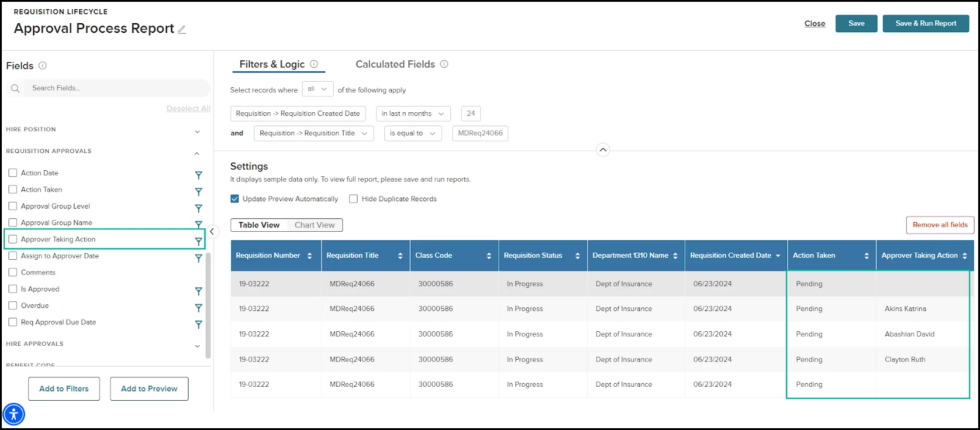Sort by Requisition Created Date column

tap(778, 256)
